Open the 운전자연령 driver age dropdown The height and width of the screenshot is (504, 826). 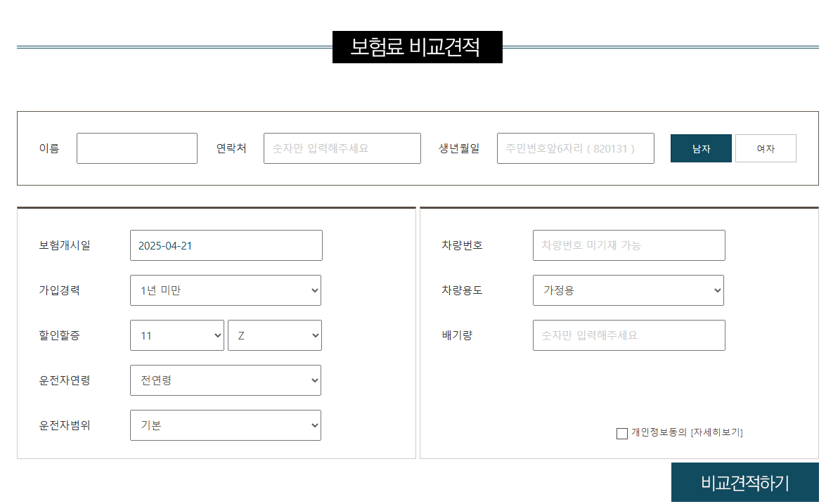click(225, 380)
